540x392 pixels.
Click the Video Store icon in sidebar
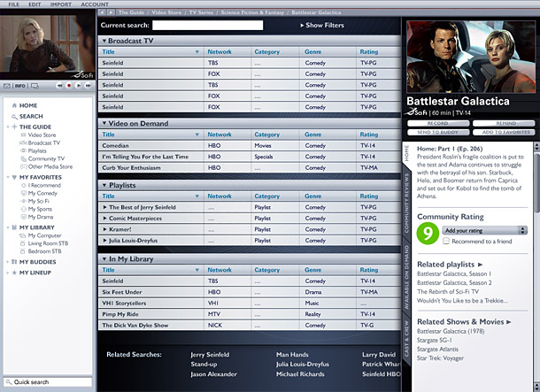(x=23, y=135)
